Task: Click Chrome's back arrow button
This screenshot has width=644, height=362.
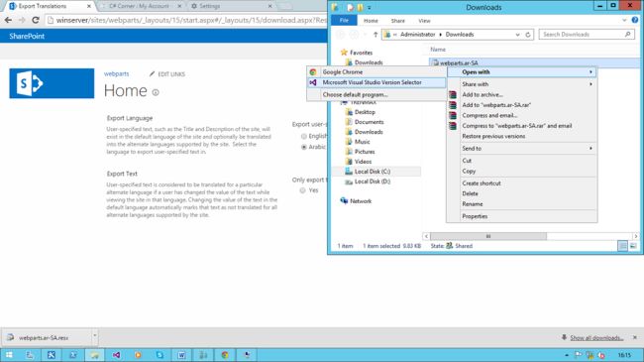Action: [x=8, y=20]
